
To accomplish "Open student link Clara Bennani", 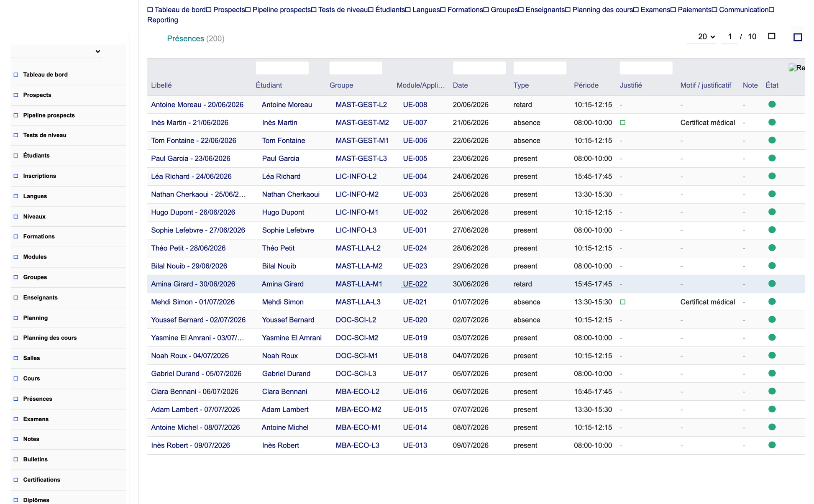I will pos(284,391).
